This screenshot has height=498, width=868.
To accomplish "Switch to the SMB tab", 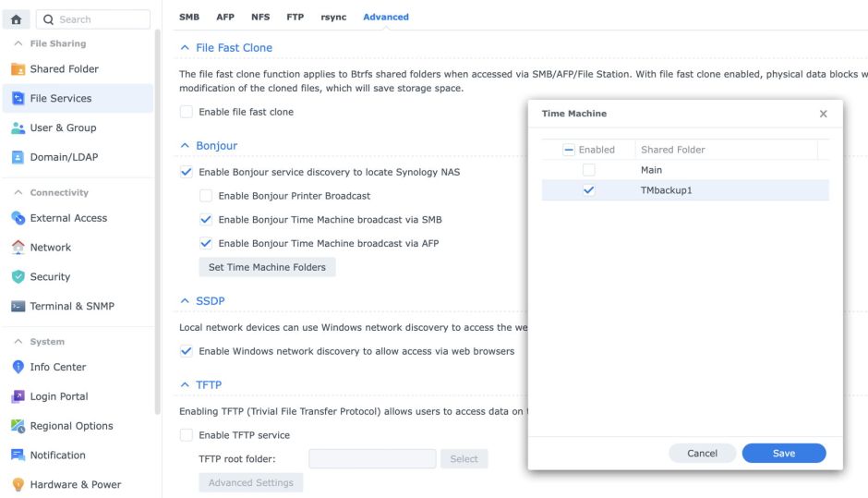I will click(188, 17).
